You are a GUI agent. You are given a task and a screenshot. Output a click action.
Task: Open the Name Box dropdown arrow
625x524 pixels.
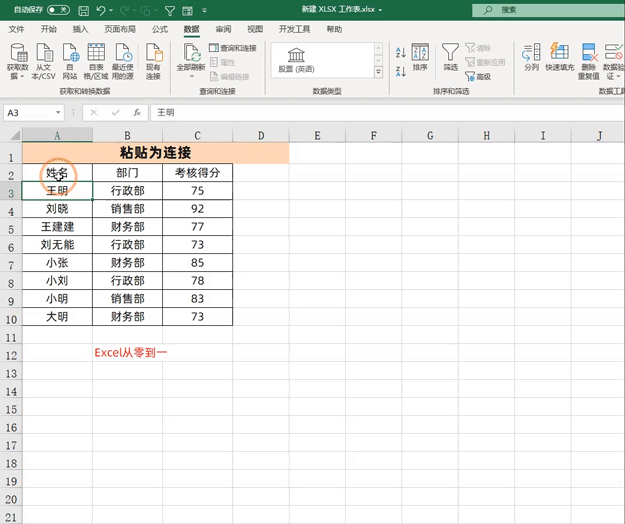pos(58,113)
